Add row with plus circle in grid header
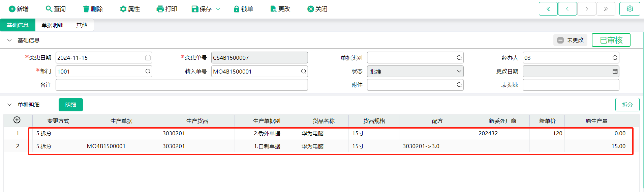The height and width of the screenshot is (192, 644). pyautogui.click(x=17, y=120)
